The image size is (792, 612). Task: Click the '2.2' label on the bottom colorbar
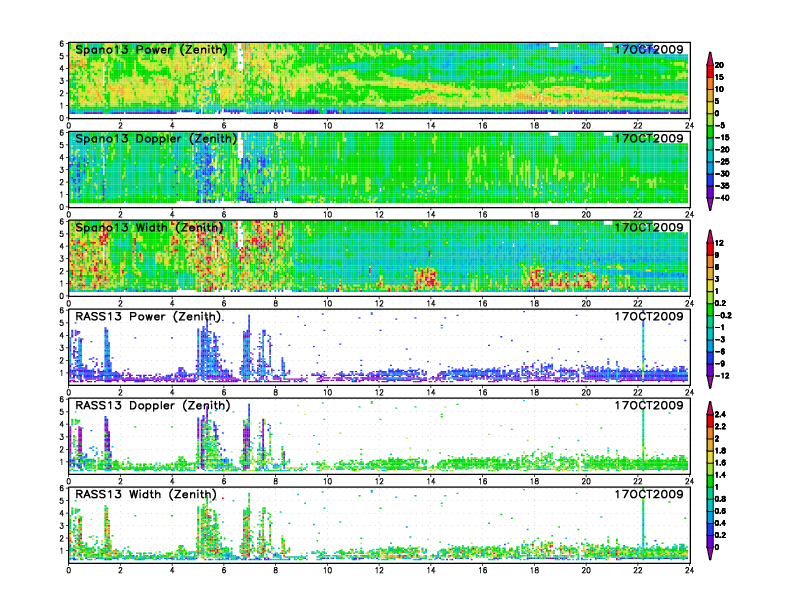[x=720, y=427]
